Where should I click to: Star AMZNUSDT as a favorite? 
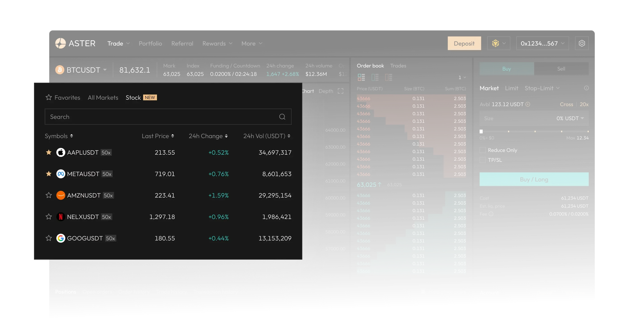tap(49, 195)
